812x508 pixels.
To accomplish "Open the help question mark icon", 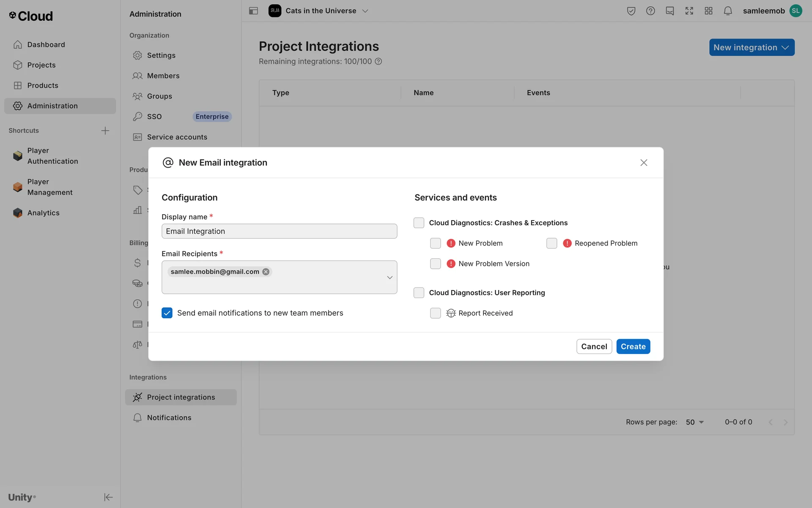I will pos(650,11).
